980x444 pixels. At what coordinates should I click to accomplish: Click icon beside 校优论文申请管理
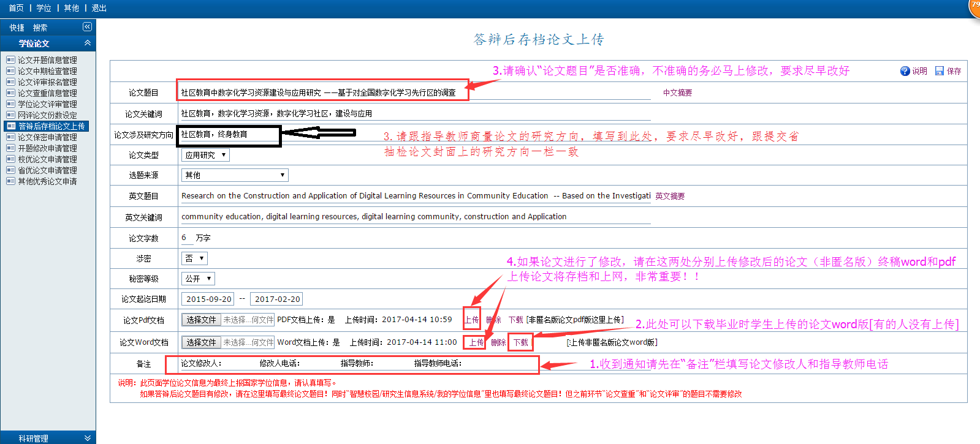(10, 159)
